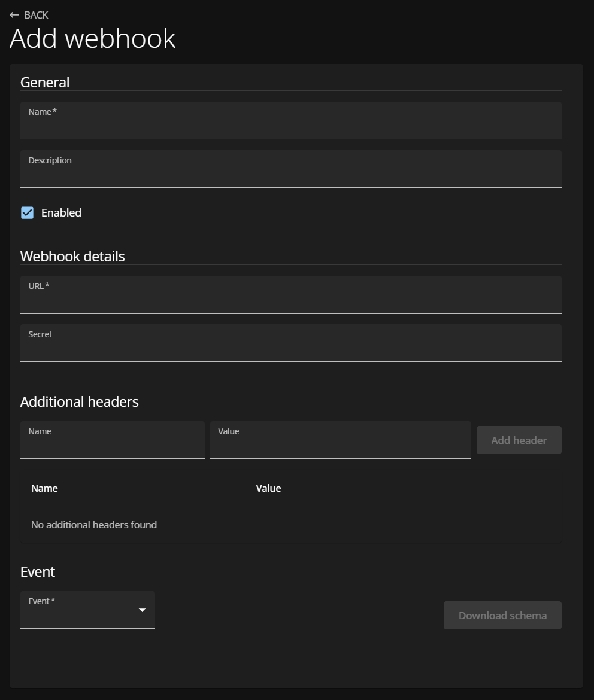The image size is (594, 700).
Task: Go back via the BACK link
Action: click(29, 15)
